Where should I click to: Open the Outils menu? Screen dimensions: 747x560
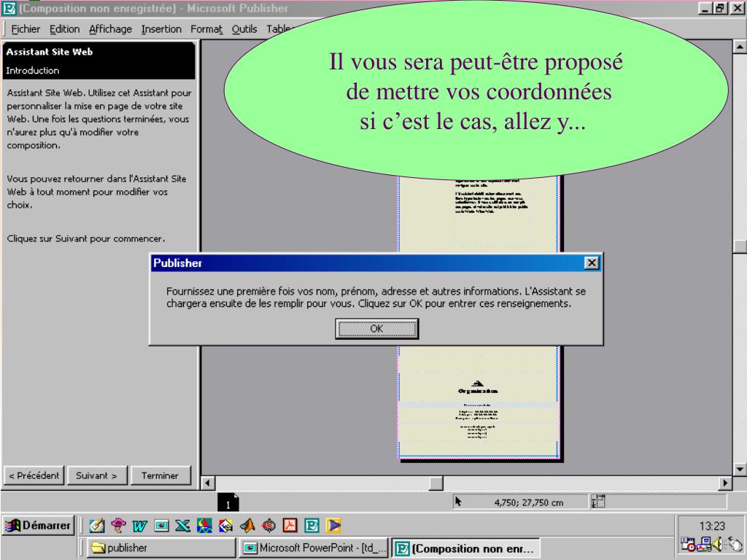(x=244, y=29)
